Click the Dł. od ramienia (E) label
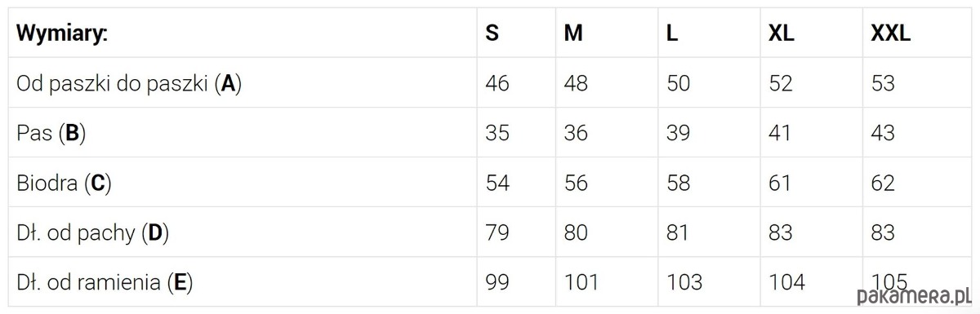This screenshot has width=980, height=314. coord(105,282)
